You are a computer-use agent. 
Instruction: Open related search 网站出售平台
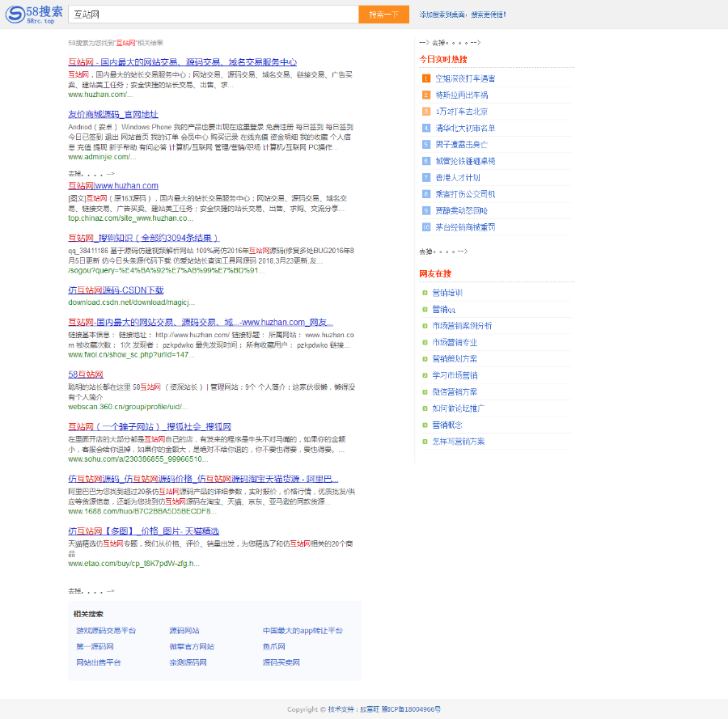point(99,662)
